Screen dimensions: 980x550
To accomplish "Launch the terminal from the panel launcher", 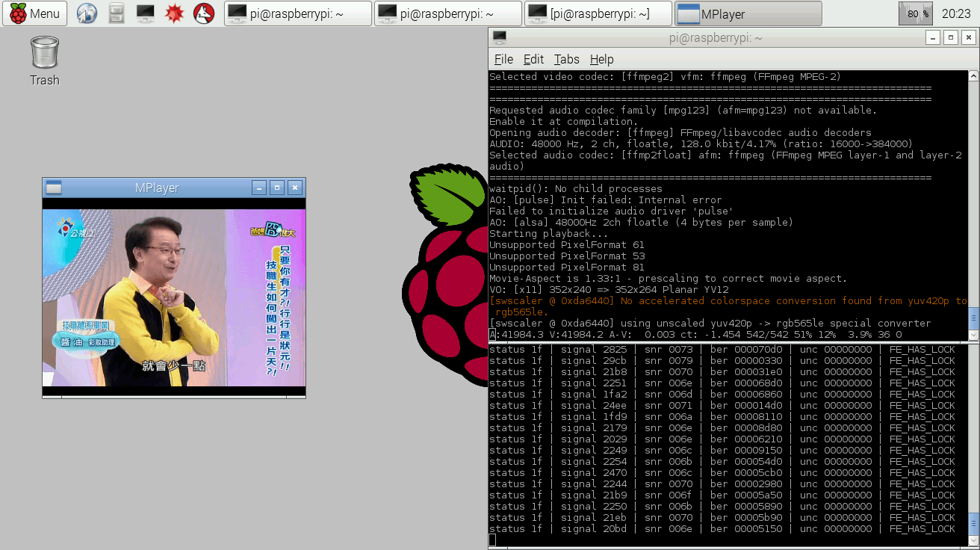I will [x=145, y=13].
